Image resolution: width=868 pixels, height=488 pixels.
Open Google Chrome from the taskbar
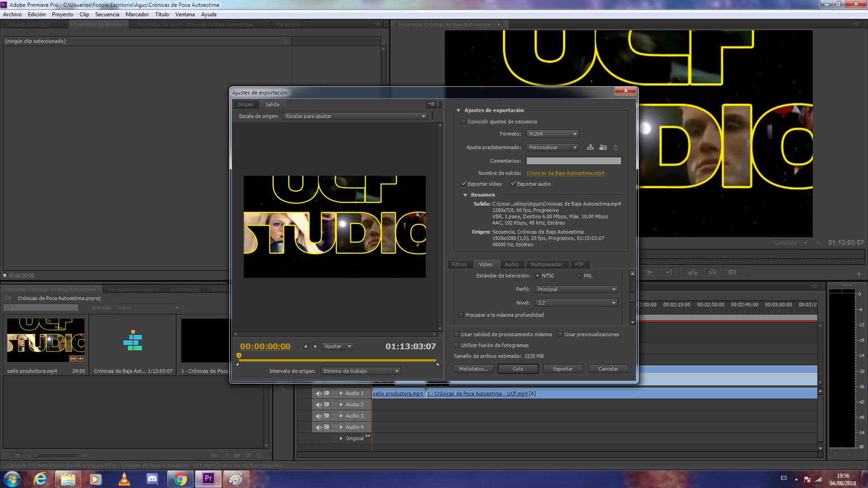pos(180,479)
